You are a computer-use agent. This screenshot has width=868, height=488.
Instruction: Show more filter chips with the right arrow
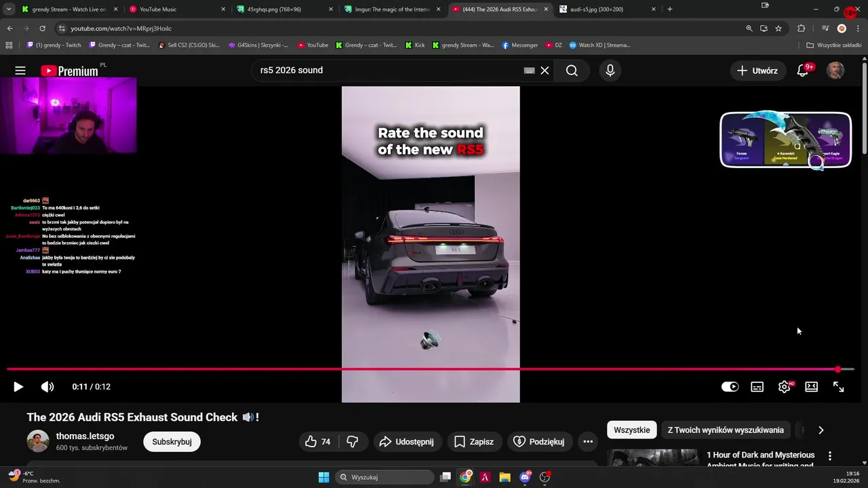tap(821, 430)
